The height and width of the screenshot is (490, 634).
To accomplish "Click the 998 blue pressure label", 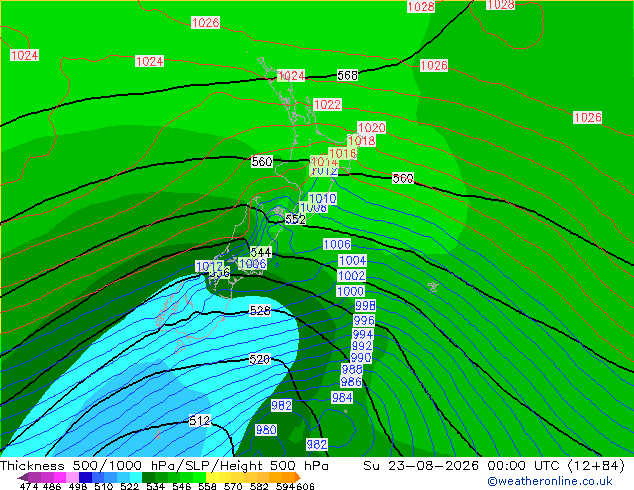I will 366,305.
